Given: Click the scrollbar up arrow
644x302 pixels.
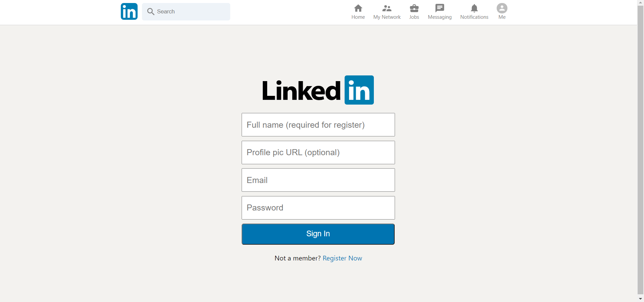Looking at the screenshot, I should tap(640, 2).
